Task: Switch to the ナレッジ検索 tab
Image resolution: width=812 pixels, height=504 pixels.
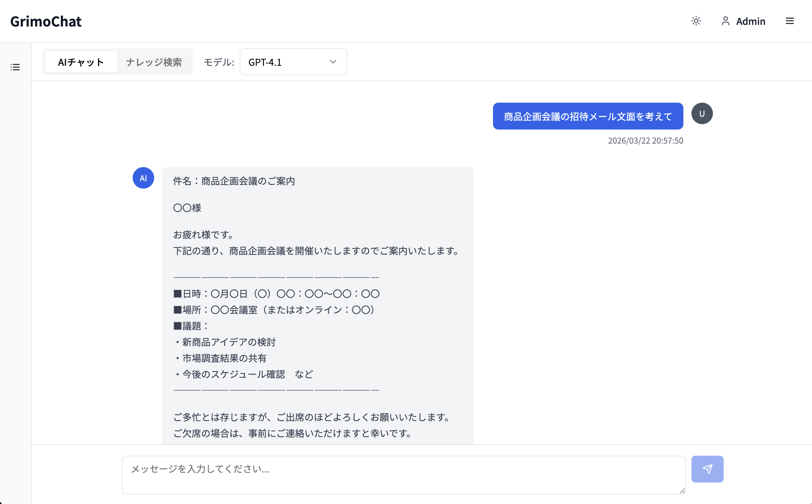Action: point(154,62)
